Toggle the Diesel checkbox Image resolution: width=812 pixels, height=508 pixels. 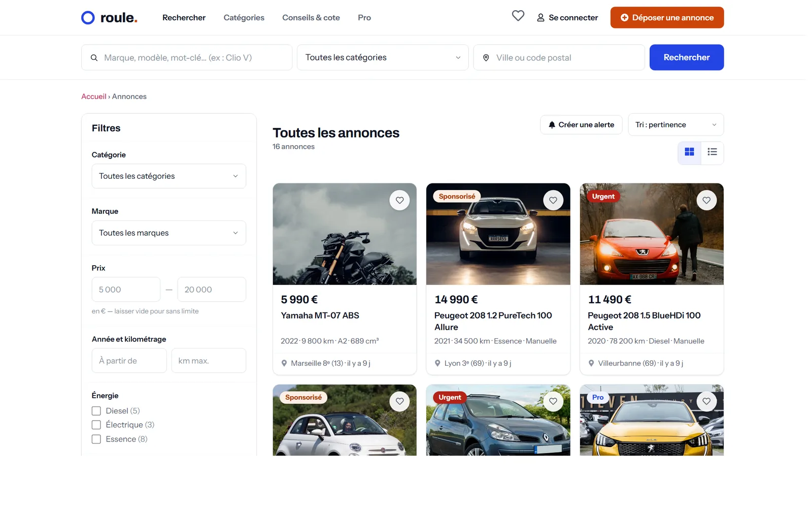click(96, 411)
